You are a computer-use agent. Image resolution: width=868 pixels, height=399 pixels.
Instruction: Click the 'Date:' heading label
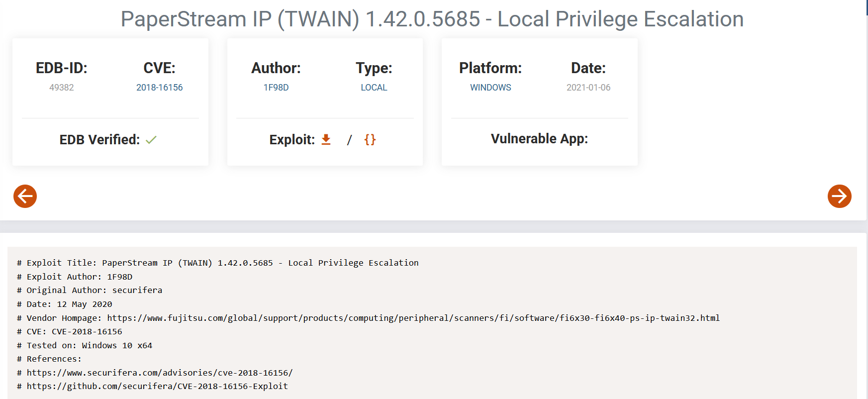(x=588, y=68)
